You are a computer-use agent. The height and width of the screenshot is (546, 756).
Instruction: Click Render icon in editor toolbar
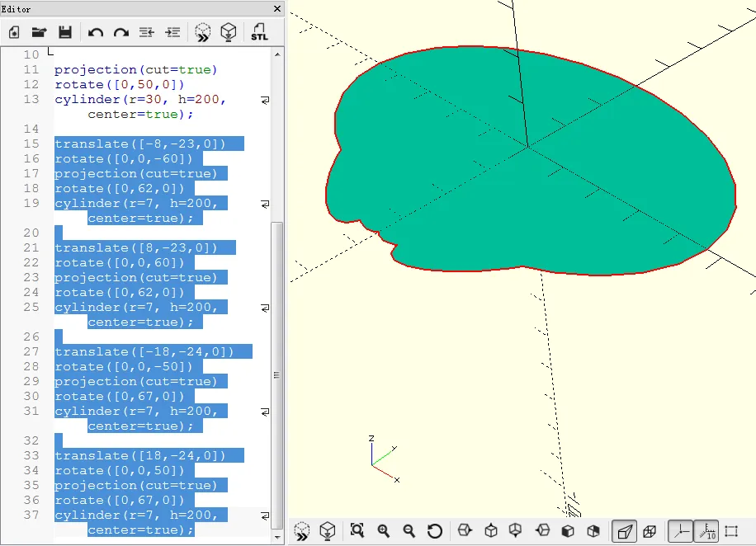(228, 32)
